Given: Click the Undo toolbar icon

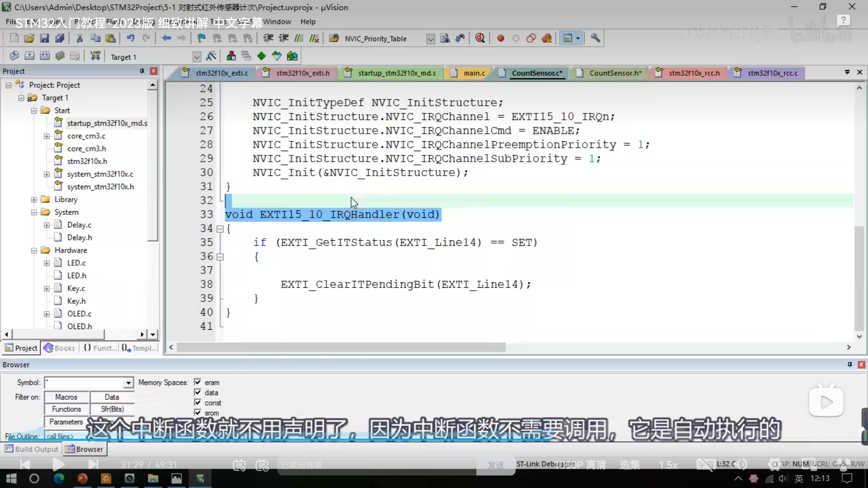Looking at the screenshot, I should point(130,38).
